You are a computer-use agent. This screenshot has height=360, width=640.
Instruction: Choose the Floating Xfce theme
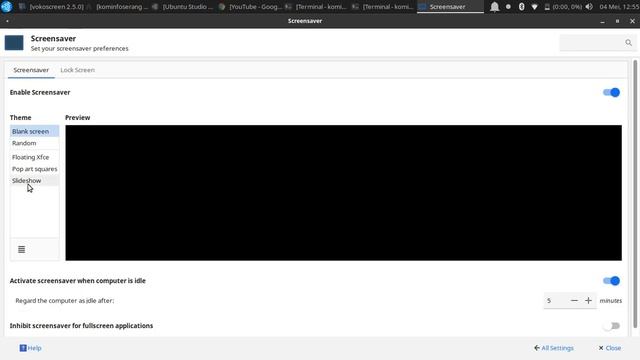(35, 157)
